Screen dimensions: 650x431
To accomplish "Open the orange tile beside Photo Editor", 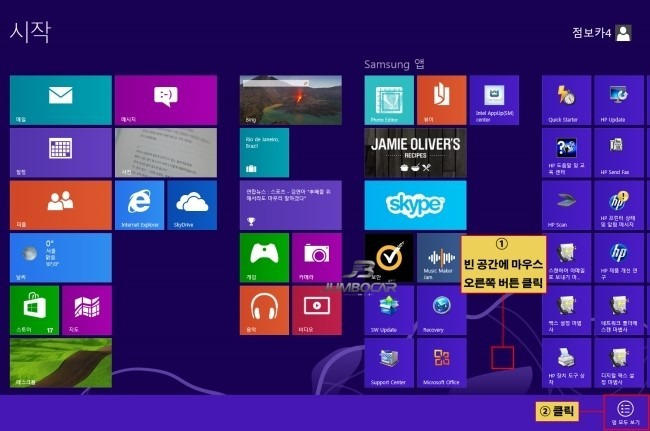I will pos(442,100).
